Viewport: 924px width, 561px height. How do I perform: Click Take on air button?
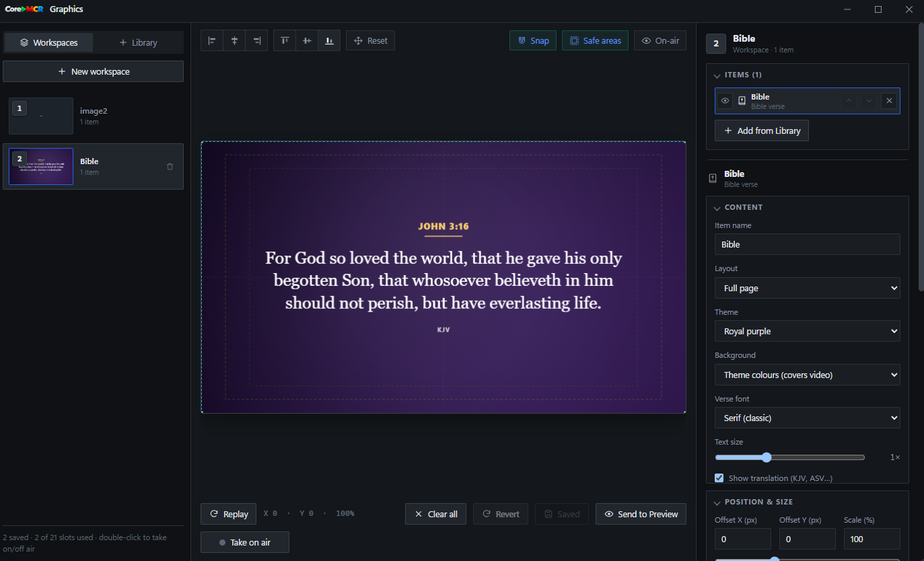click(x=245, y=542)
